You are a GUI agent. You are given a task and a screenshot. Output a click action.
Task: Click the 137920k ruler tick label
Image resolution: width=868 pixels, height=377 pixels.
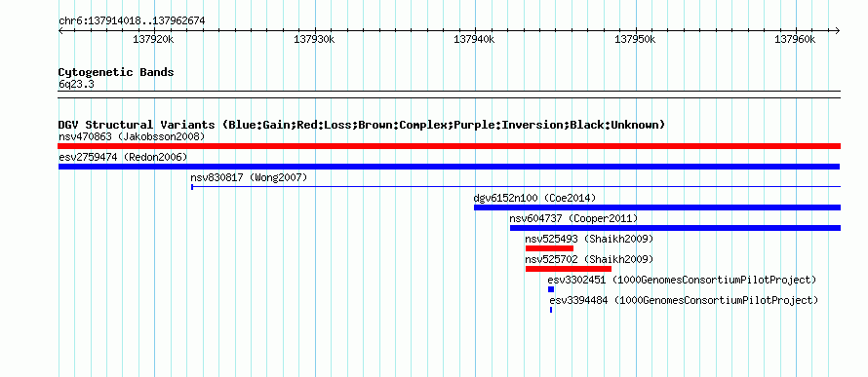click(x=154, y=40)
